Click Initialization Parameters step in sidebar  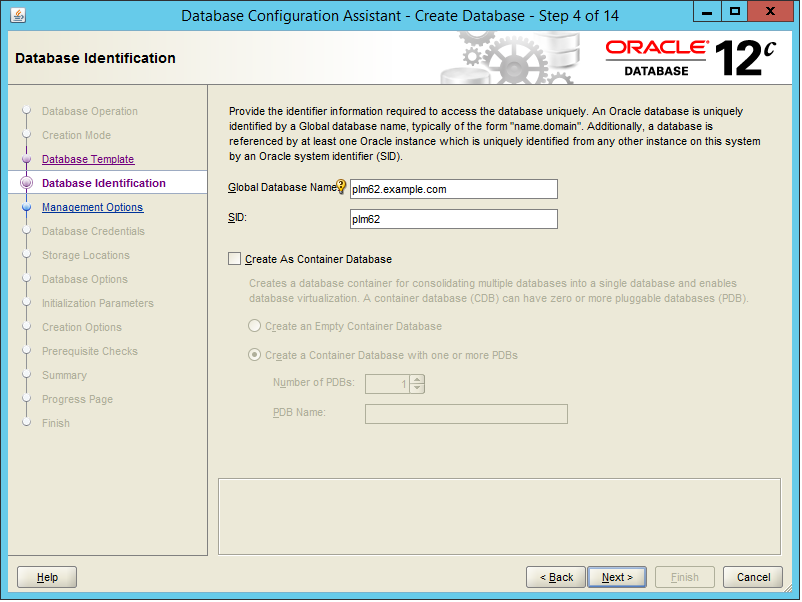tap(98, 303)
